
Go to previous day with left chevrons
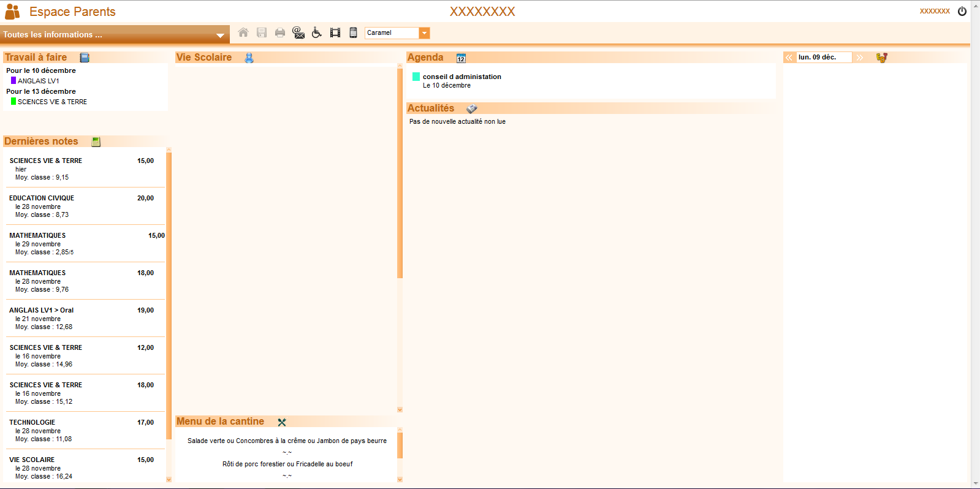[789, 58]
